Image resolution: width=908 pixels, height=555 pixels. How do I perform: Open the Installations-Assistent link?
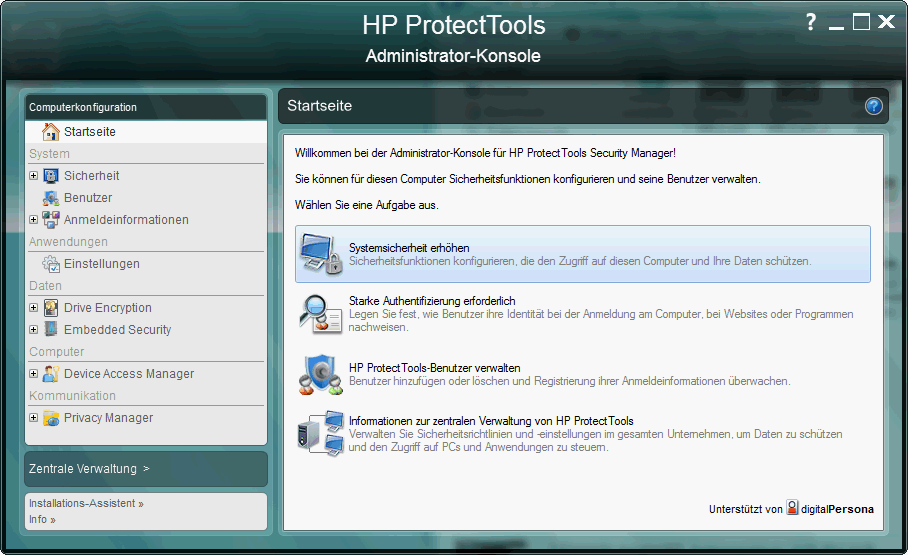tap(86, 504)
